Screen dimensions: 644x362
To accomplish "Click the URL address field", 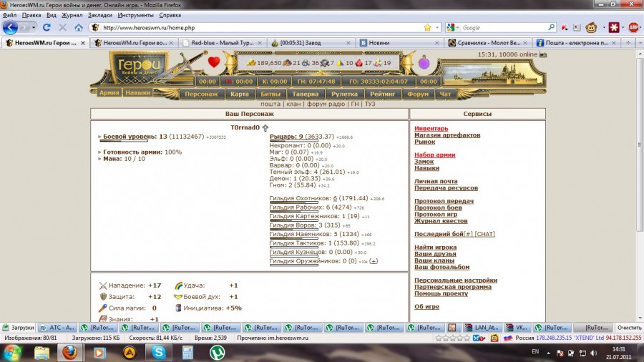I will tap(262, 27).
